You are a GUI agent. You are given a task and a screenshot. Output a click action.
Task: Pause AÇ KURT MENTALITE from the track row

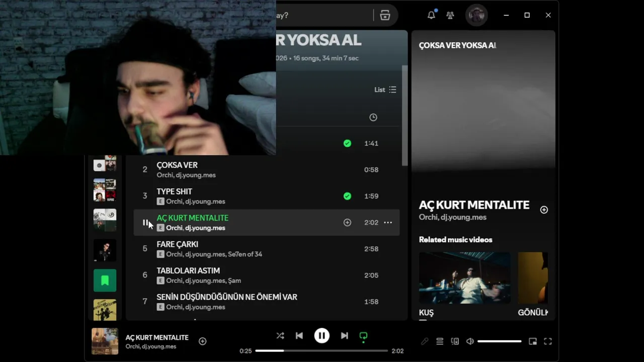coord(145,222)
